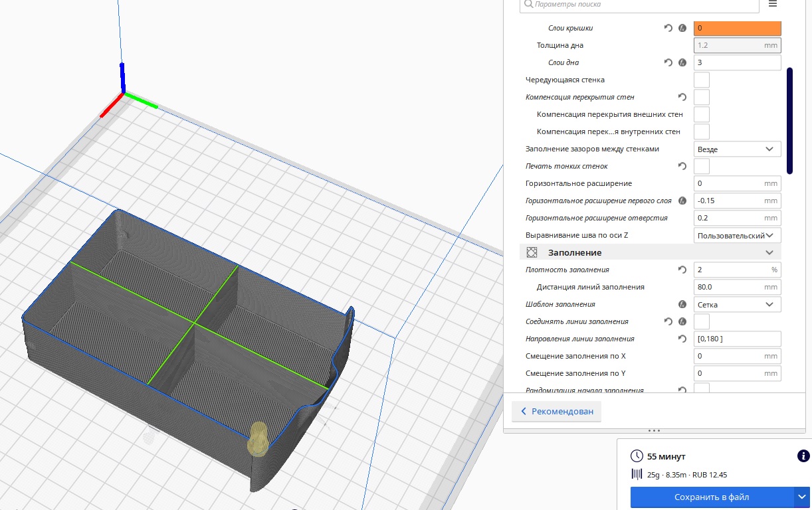Screen dimensions: 812x510
Task: Click the settings panel vertical scrollbar
Action: point(789,120)
